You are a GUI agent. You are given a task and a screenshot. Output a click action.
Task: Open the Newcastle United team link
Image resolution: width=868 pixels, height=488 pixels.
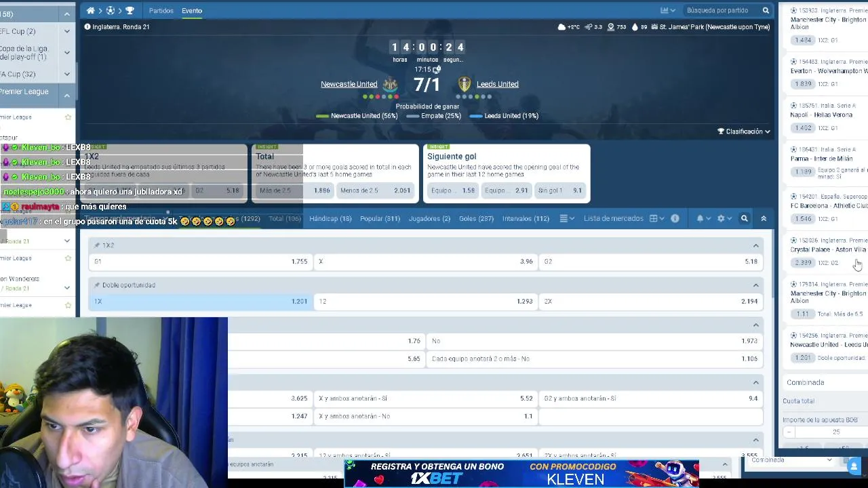click(349, 84)
